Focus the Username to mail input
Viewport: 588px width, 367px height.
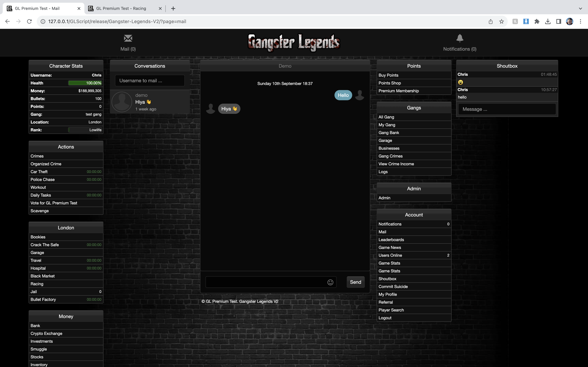coord(150,81)
